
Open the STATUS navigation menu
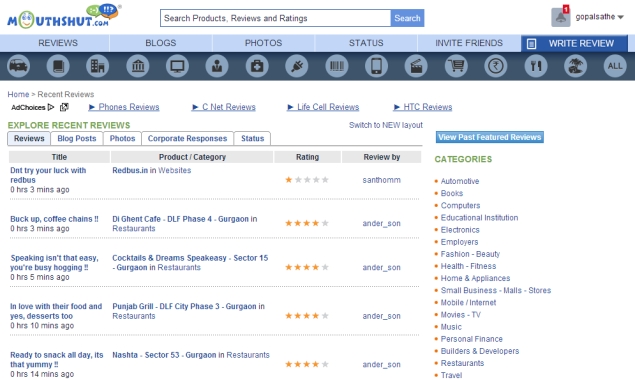(x=366, y=43)
